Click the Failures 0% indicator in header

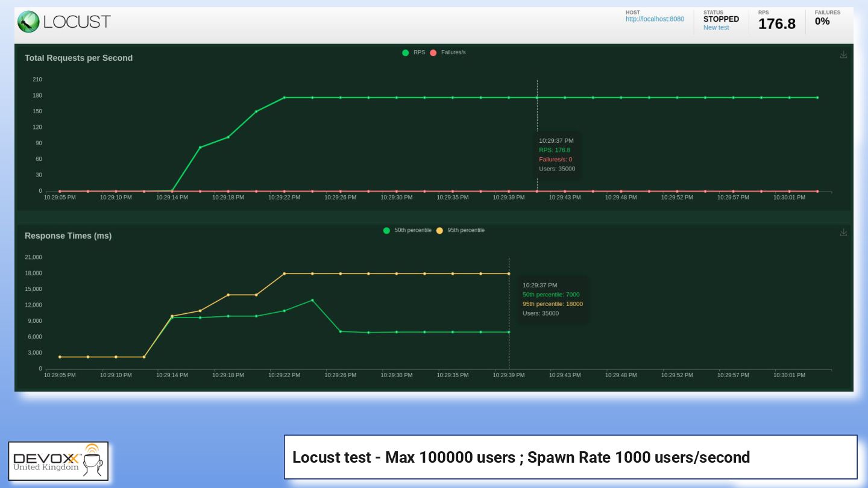coord(822,22)
